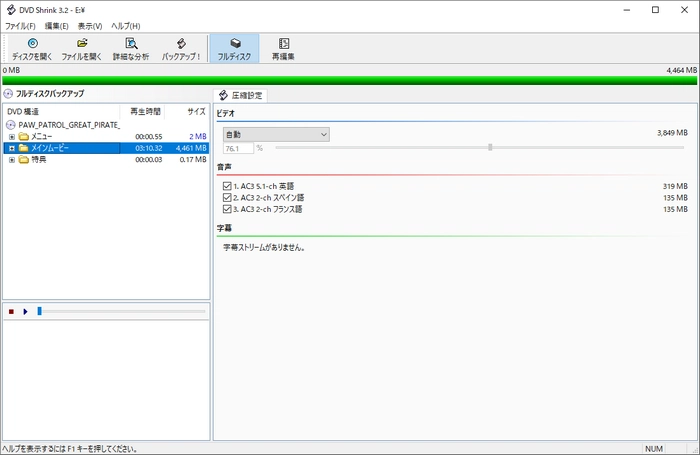
Task: Switch to 再編集 (Re-author) mode
Action: click(x=284, y=49)
